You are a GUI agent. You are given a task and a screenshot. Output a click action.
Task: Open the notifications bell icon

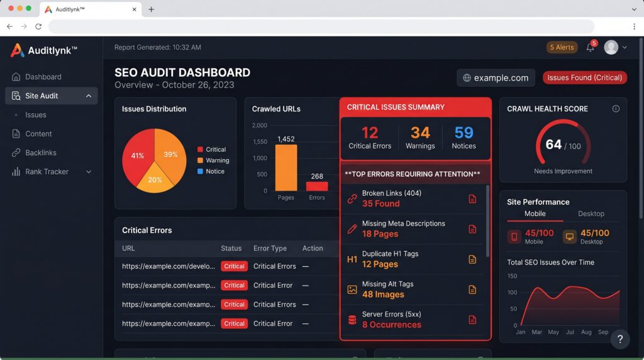(590, 48)
